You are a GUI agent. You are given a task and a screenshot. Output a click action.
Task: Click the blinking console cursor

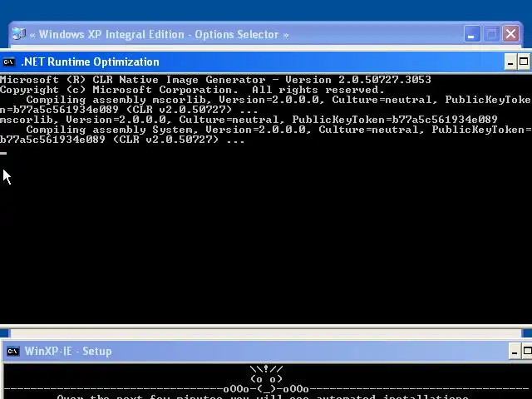[3, 153]
